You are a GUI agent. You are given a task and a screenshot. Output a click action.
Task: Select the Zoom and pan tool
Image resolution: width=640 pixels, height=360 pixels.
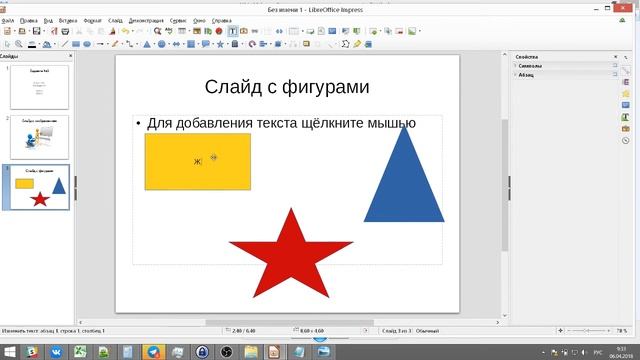click(x=19, y=44)
